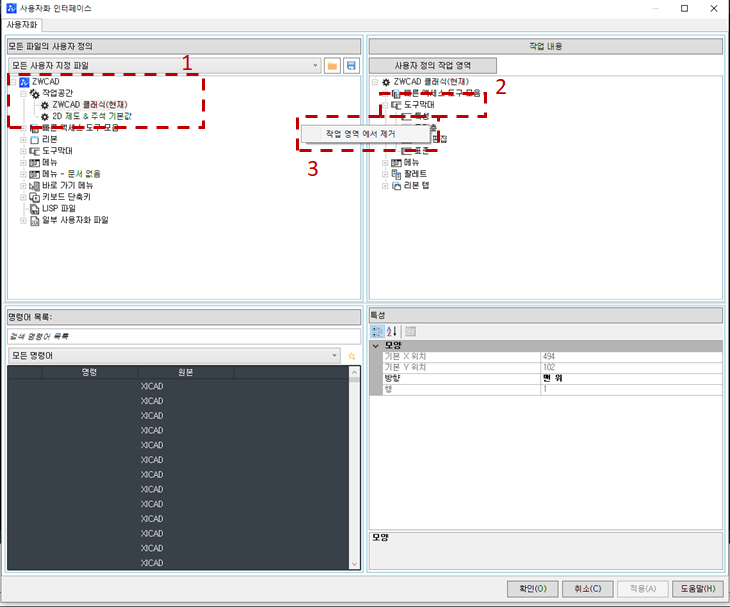Click the command list scrollbar down arrow

[x=354, y=564]
